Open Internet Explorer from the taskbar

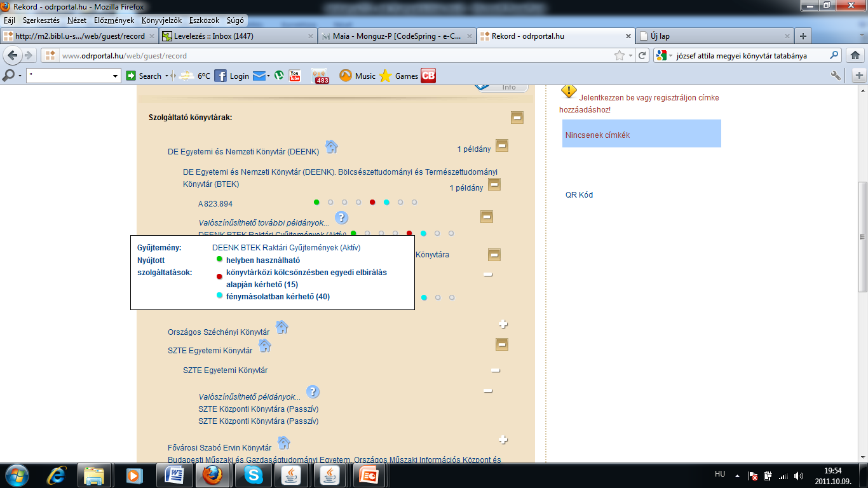58,475
